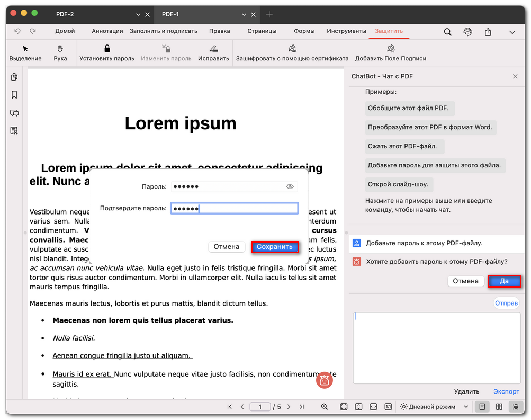
Task: Select the Рука hand tool
Action: click(60, 49)
